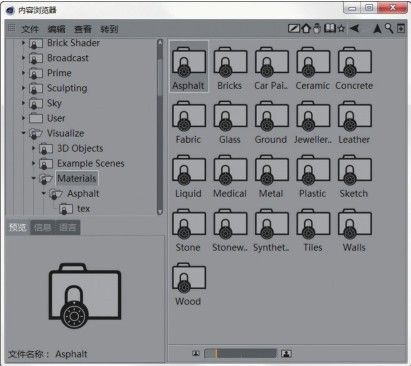
Task: Click the back arrow icon
Action: (354, 29)
